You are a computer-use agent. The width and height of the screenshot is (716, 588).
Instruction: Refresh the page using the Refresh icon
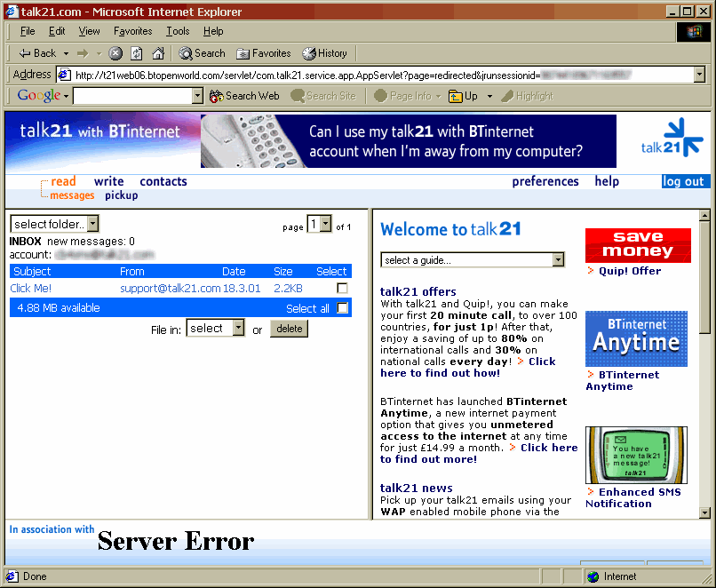point(137,53)
